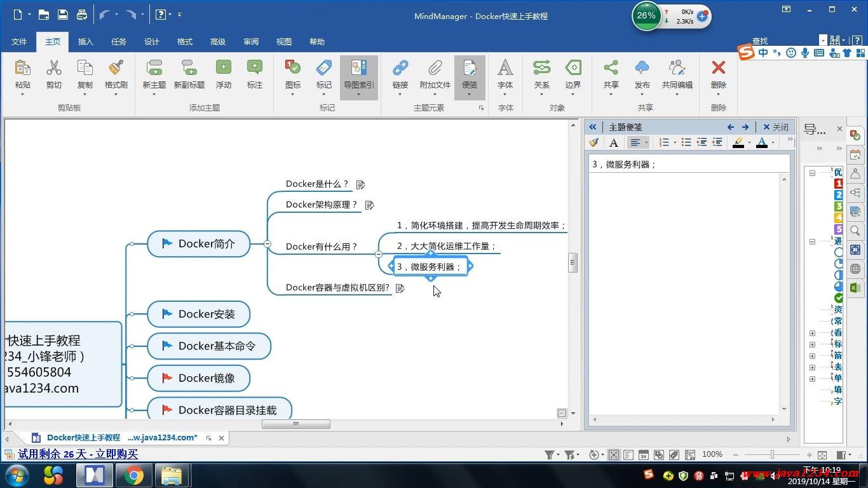Open the note icon beside Docker架构原理
Screen dimensions: 868x488
pyautogui.click(x=370, y=205)
